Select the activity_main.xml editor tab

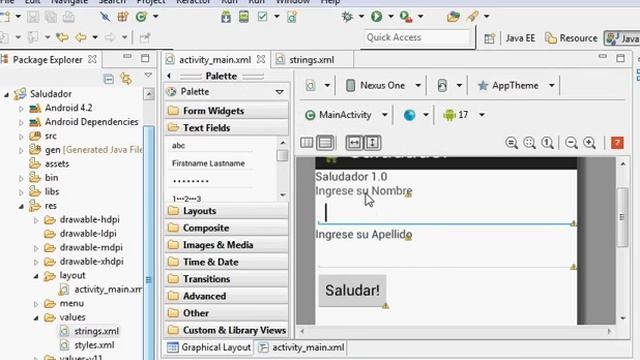point(215,60)
